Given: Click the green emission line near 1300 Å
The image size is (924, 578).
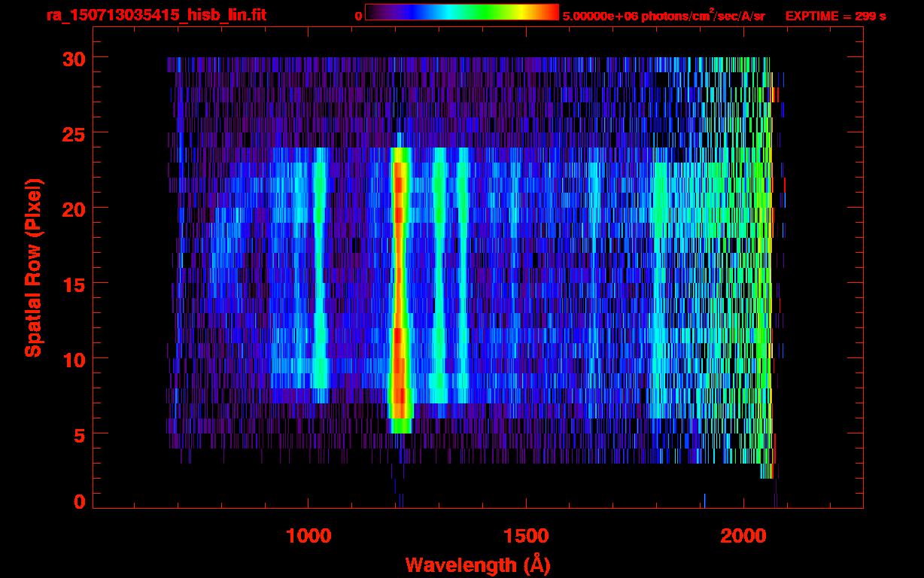Looking at the screenshot, I should click(439, 275).
